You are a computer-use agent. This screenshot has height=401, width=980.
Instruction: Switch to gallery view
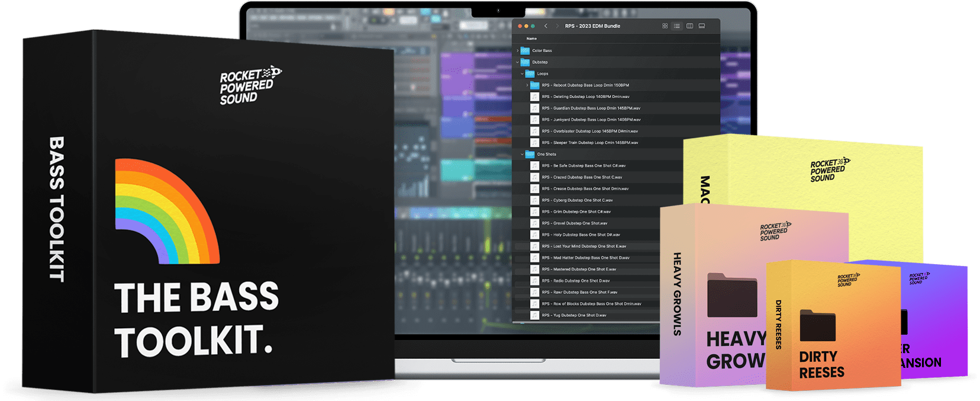pyautogui.click(x=702, y=26)
